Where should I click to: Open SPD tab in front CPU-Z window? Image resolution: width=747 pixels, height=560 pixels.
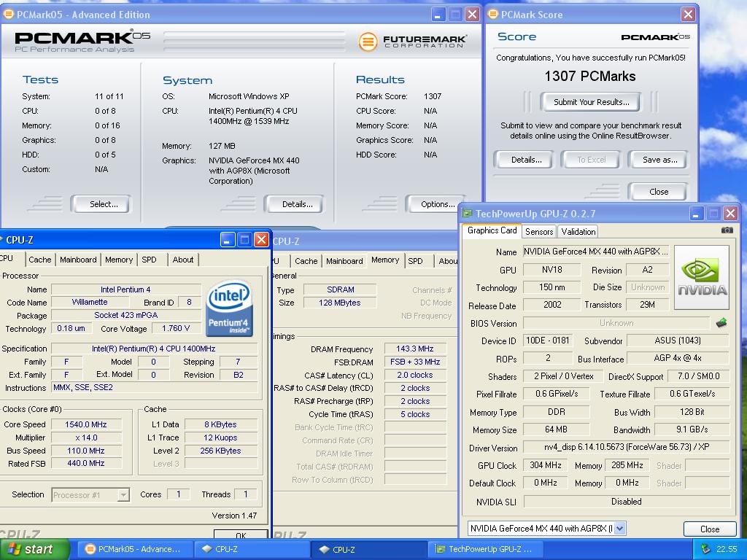coord(149,260)
